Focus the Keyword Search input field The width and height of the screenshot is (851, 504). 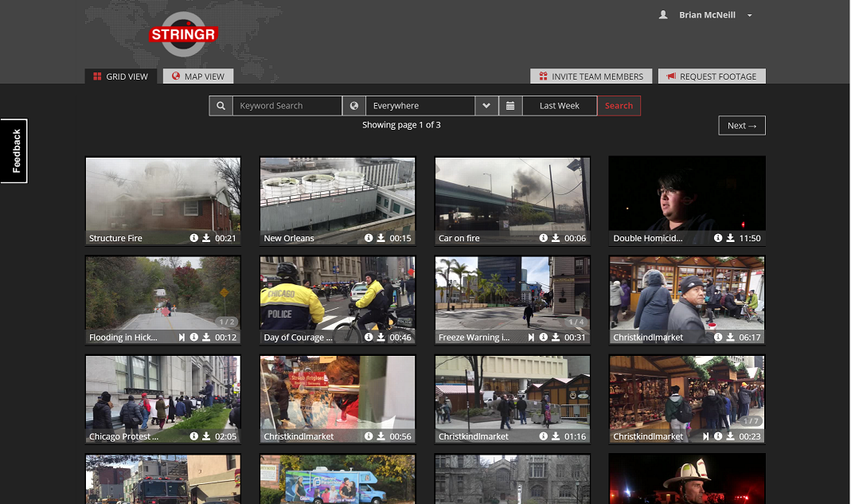(x=287, y=106)
